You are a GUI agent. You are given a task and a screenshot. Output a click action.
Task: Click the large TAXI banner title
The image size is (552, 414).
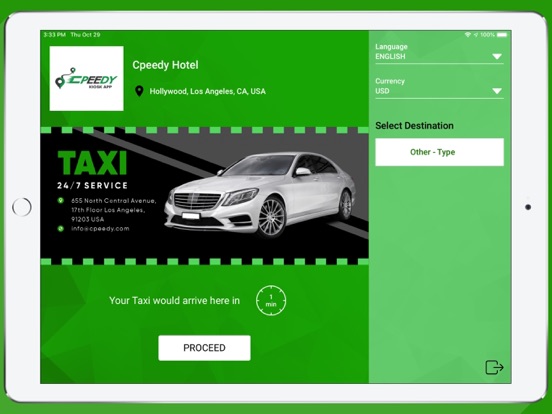click(x=92, y=163)
